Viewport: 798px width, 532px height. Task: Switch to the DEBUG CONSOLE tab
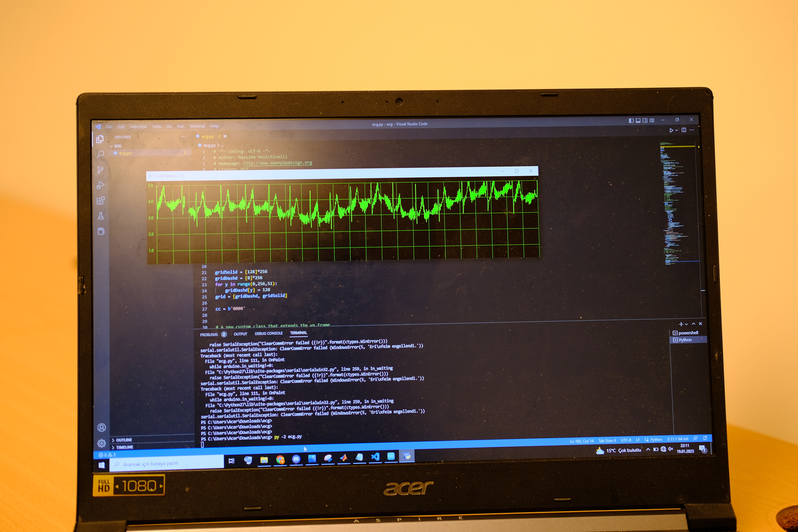click(269, 334)
